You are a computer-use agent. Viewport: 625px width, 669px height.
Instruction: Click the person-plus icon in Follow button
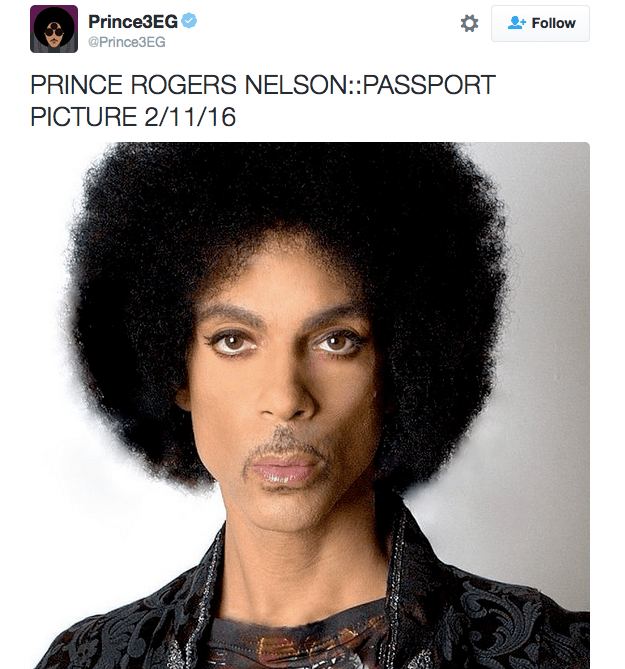516,23
